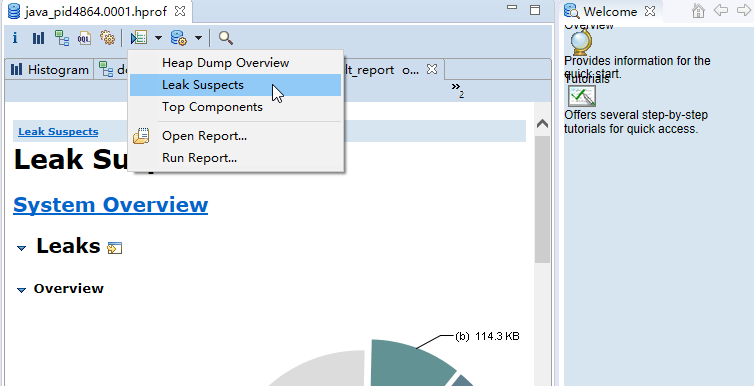Open the Overview globe icon

coord(581,42)
